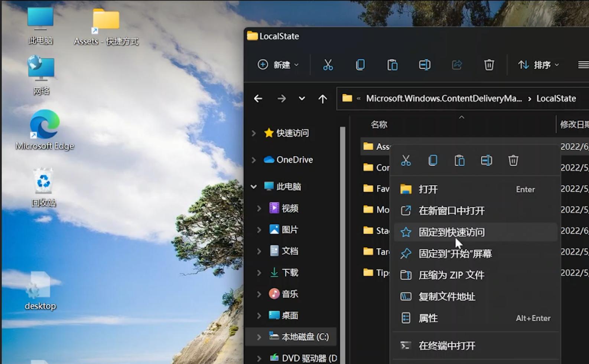Screen dimensions: 589x364
Task: Click LocalState breadcrumb in address bar
Action: 556,98
